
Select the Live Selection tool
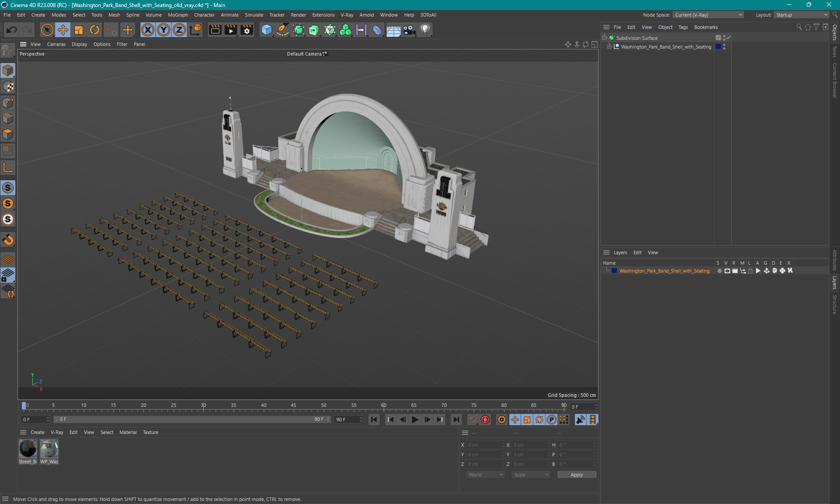tap(47, 30)
